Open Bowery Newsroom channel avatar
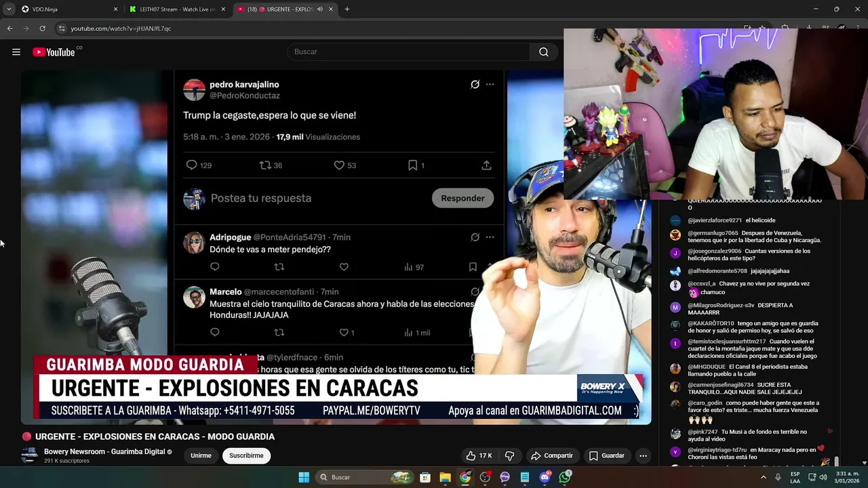Image resolution: width=868 pixels, height=488 pixels. 29,455
